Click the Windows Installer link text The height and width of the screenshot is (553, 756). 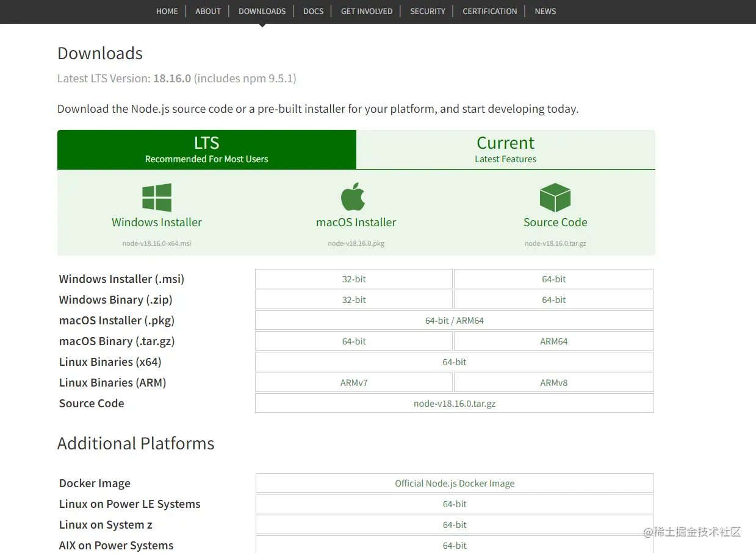point(157,223)
